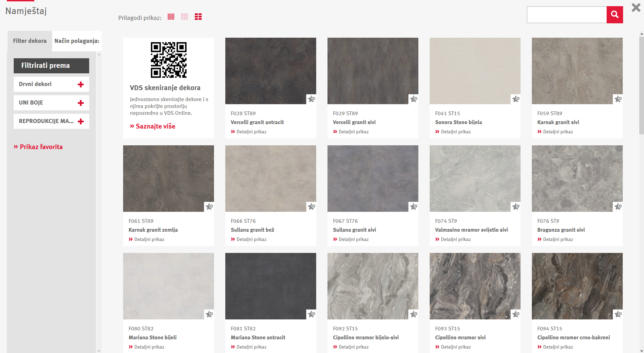Viewport: 644px width, 353px height.
Task: Pick the Karnak granit zemlja thumbnail
Action: (x=168, y=179)
